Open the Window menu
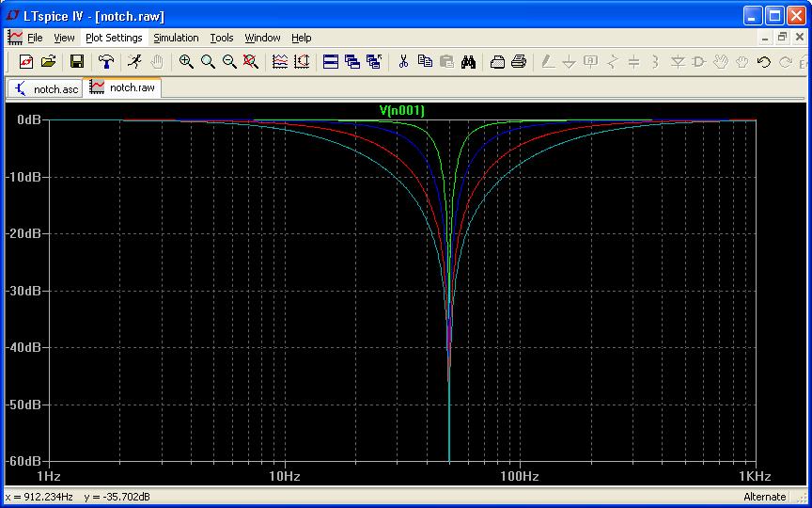 [262, 38]
